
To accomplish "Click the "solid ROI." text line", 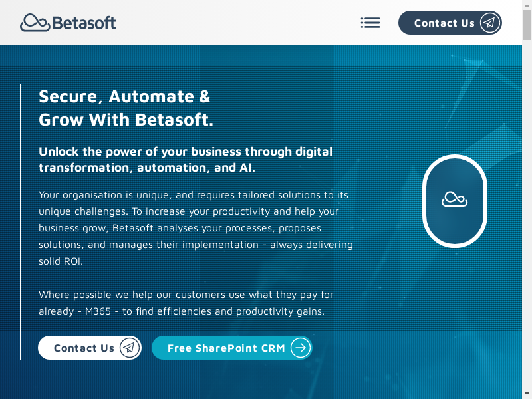I will (61, 261).
